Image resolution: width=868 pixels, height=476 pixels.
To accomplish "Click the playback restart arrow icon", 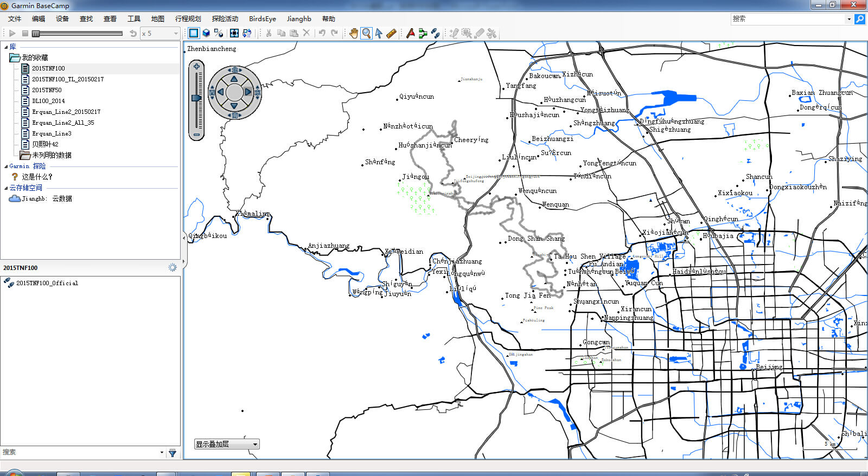I will click(x=133, y=33).
